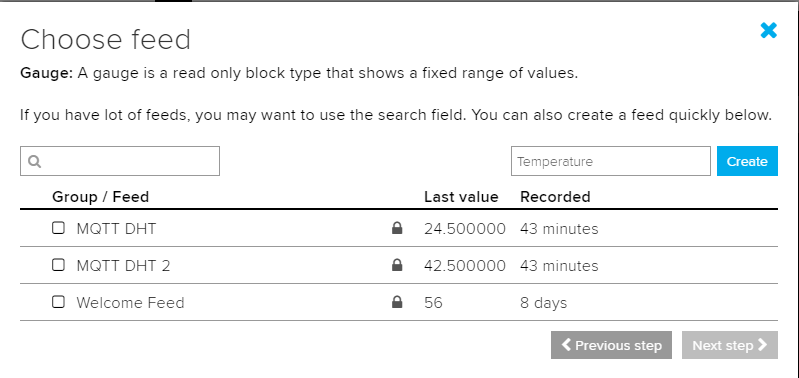Close the Choose feed dialog

coord(768,31)
